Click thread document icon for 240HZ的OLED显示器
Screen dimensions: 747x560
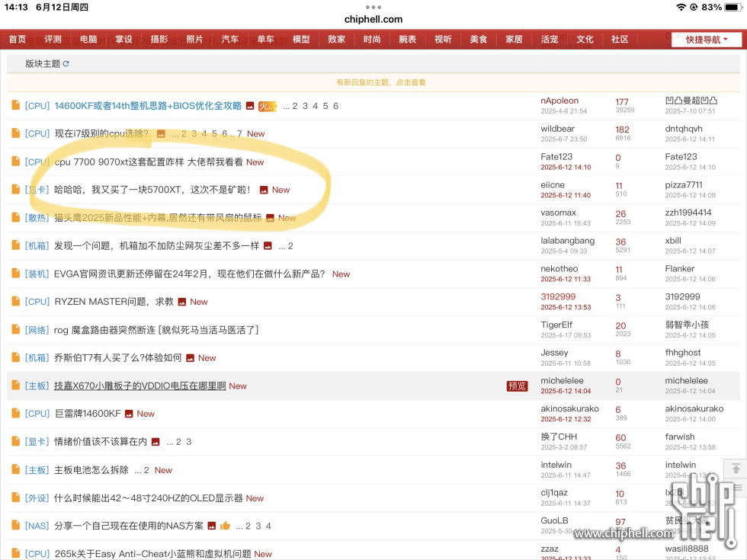click(x=16, y=498)
